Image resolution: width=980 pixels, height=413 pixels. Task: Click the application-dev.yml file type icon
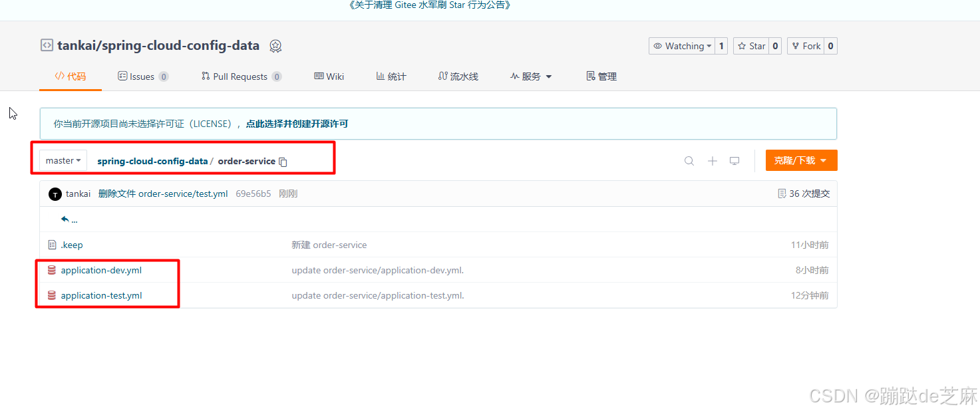pos(52,270)
